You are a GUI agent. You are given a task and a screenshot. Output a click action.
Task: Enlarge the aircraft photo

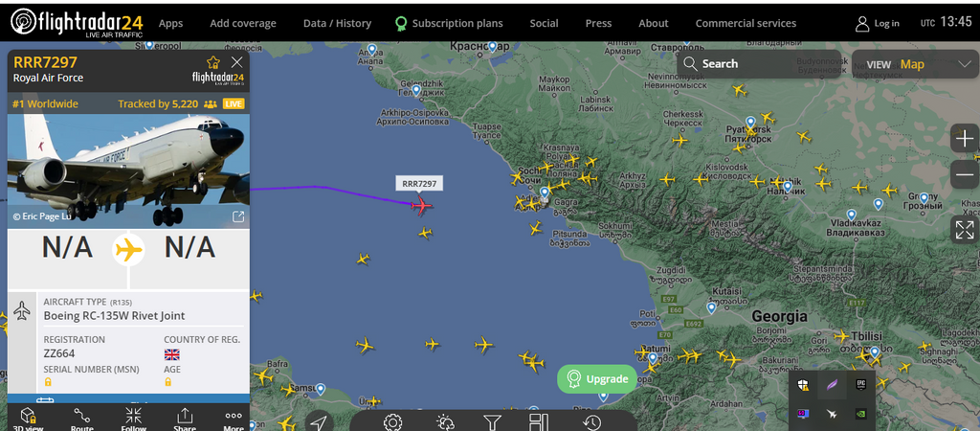(x=238, y=216)
